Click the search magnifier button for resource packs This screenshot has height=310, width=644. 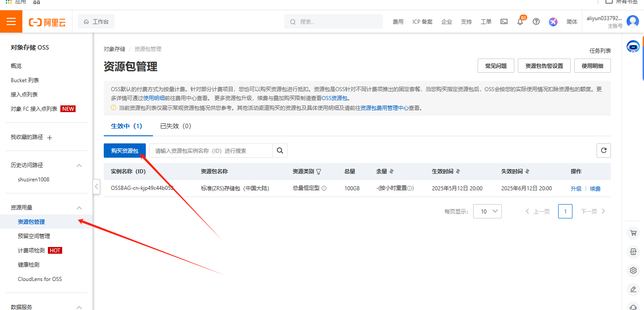point(280,151)
